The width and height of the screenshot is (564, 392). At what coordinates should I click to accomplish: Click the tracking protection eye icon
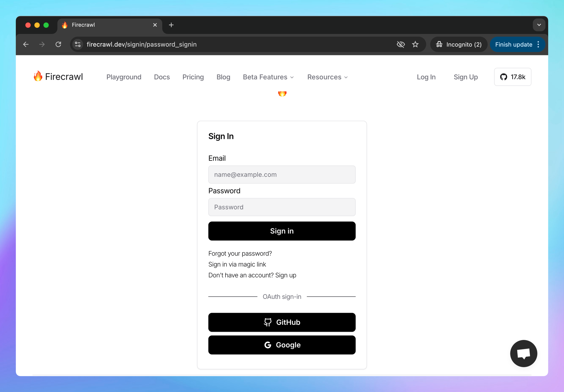point(401,44)
